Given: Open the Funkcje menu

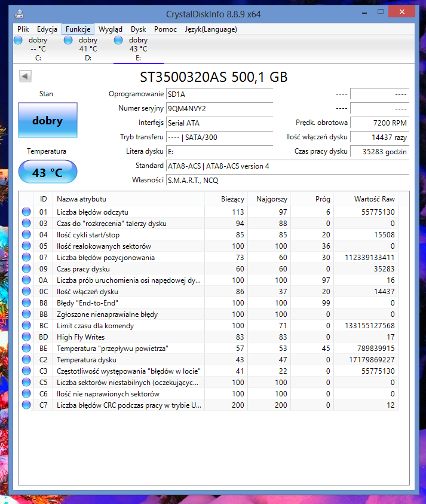Looking at the screenshot, I should click(78, 29).
